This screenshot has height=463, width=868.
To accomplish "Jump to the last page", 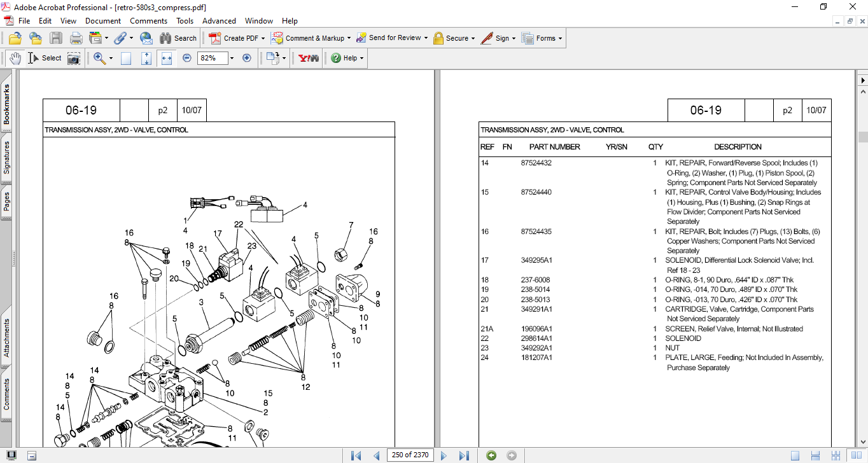I will tap(464, 455).
